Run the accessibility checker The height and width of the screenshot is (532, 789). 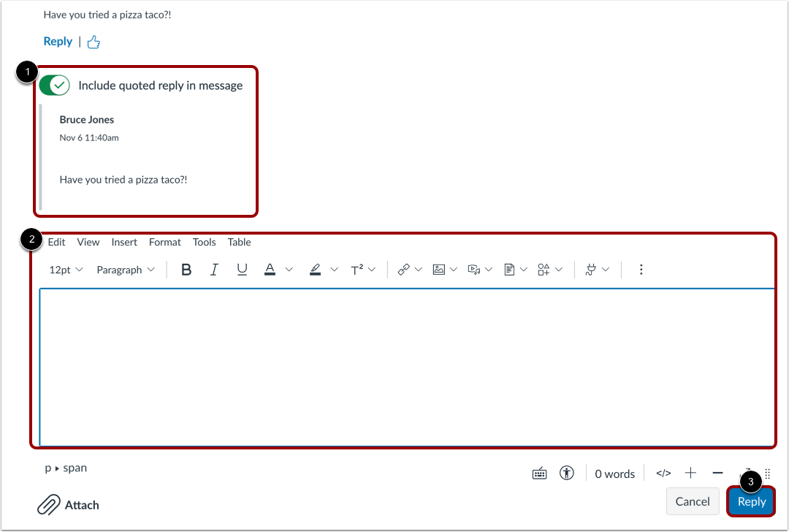(567, 473)
